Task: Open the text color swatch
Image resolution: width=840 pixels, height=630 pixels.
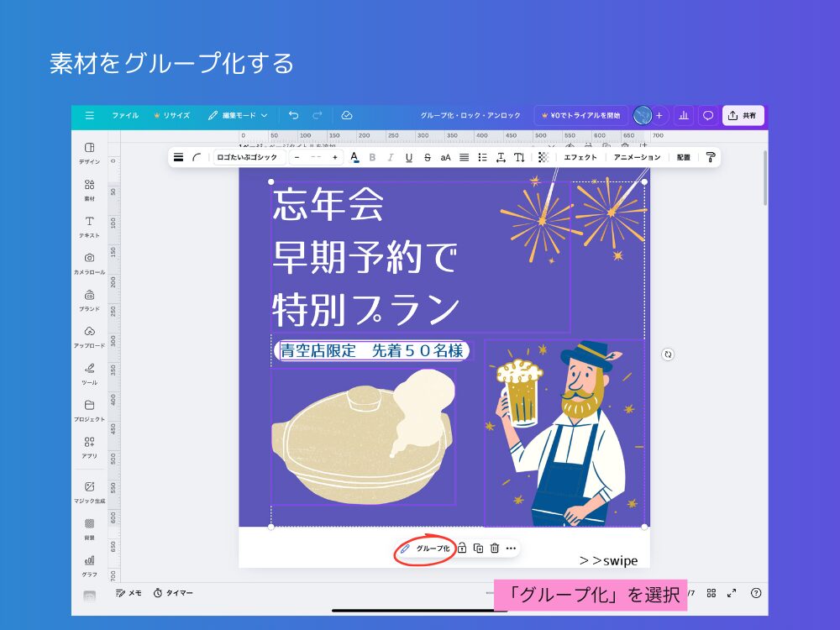Action: pos(354,157)
